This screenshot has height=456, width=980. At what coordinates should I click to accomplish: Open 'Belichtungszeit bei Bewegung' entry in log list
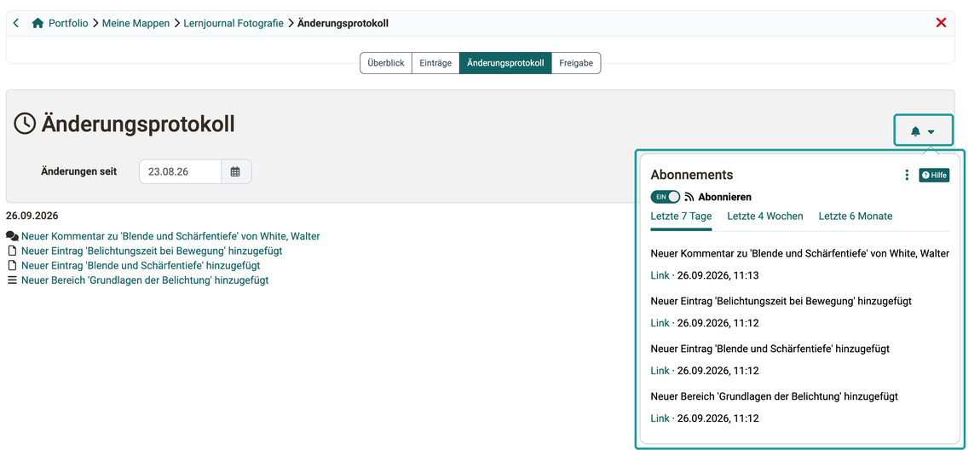152,251
